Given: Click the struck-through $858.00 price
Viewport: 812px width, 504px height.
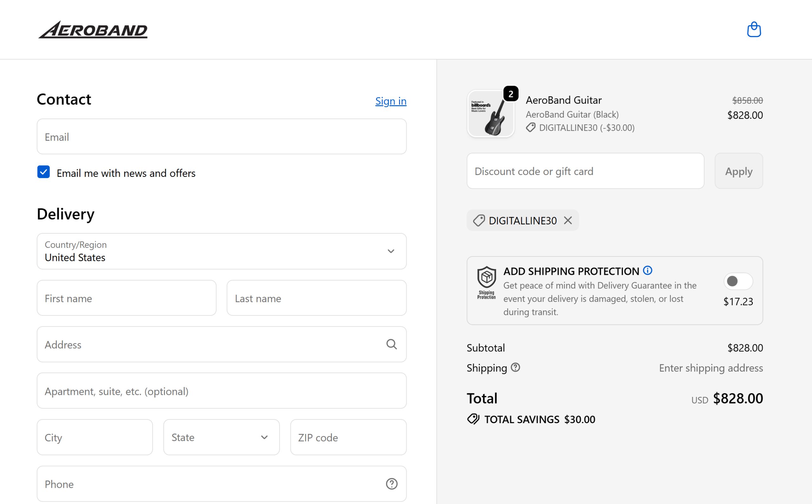Looking at the screenshot, I should coord(747,100).
